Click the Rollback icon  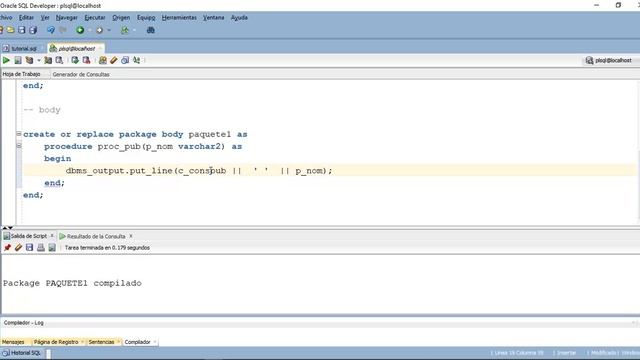pos(87,60)
